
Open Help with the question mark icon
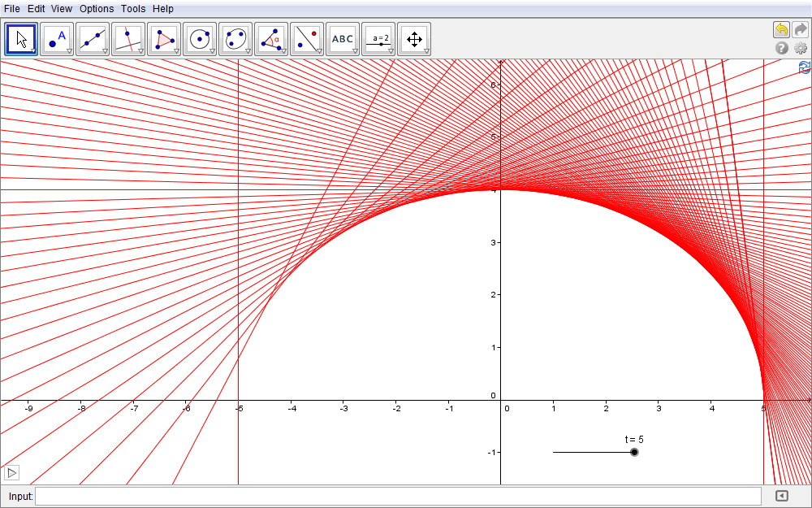tap(782, 48)
